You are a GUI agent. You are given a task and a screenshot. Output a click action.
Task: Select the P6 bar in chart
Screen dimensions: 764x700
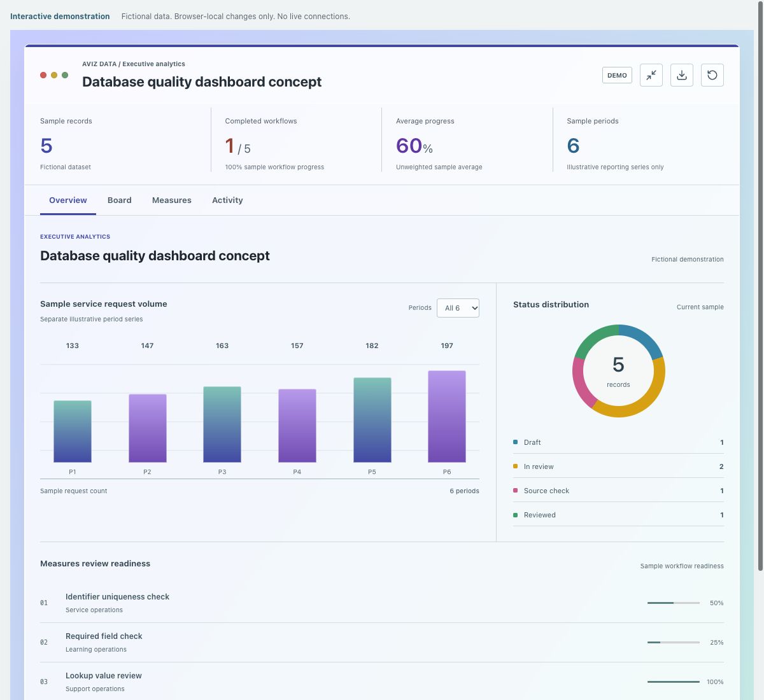click(x=447, y=416)
